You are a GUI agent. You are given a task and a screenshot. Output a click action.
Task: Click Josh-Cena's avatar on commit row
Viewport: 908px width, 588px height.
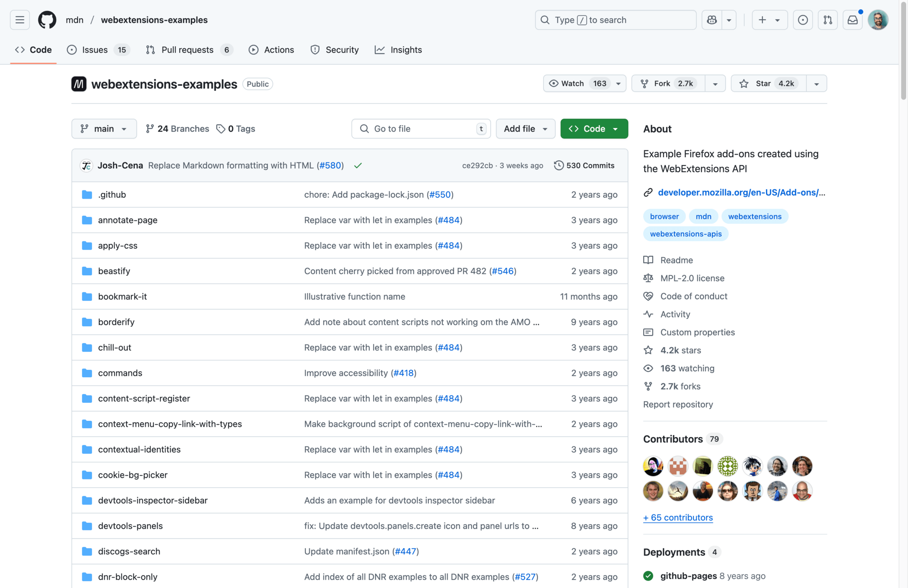pyautogui.click(x=86, y=166)
